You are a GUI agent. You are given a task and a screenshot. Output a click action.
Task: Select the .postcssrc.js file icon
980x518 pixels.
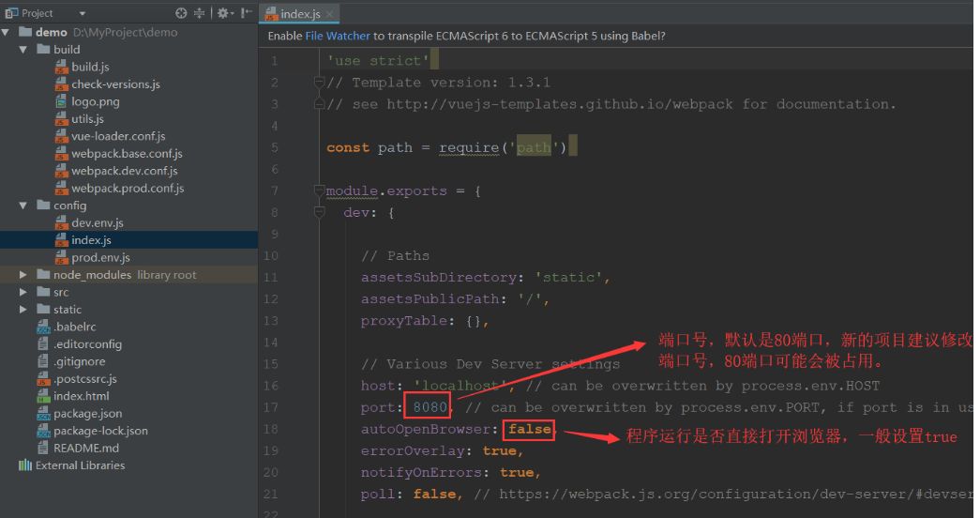[x=43, y=378]
